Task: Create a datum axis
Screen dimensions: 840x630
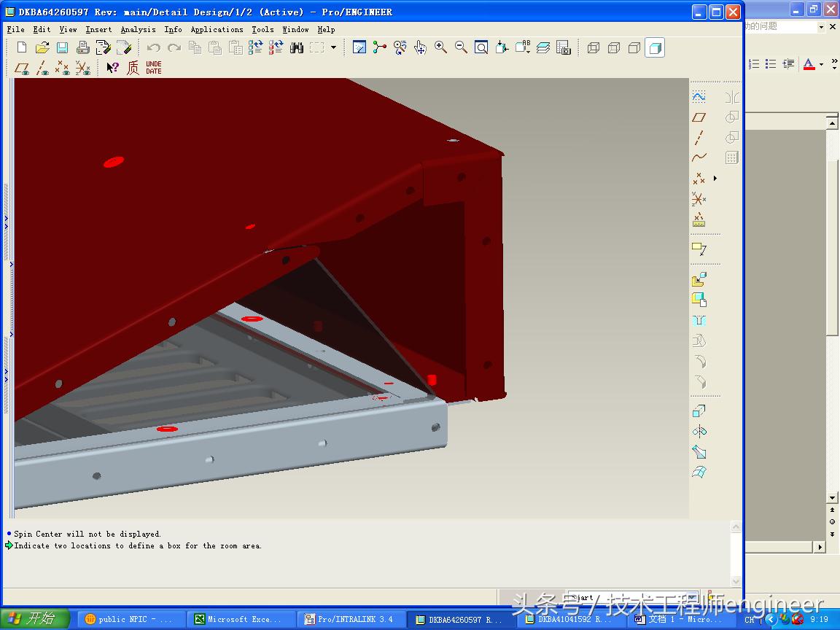Action: [699, 137]
